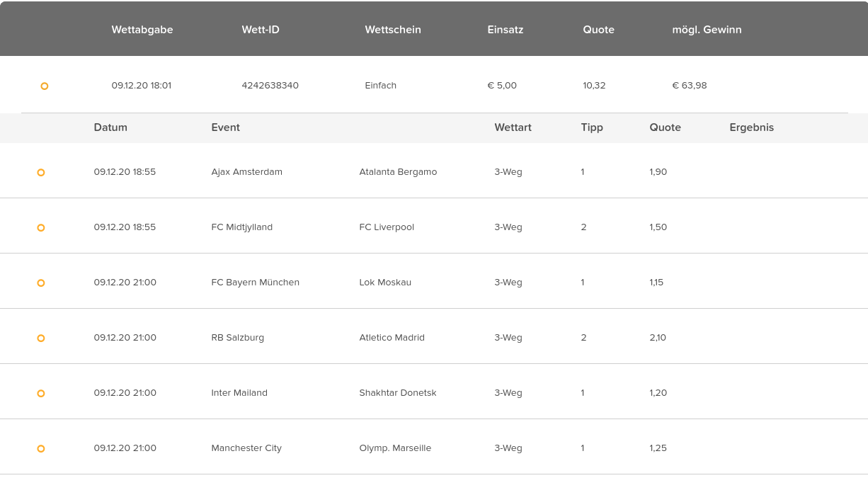Select the bet ID number 4242638340
Viewport: 868px width, 478px height.
(x=270, y=85)
